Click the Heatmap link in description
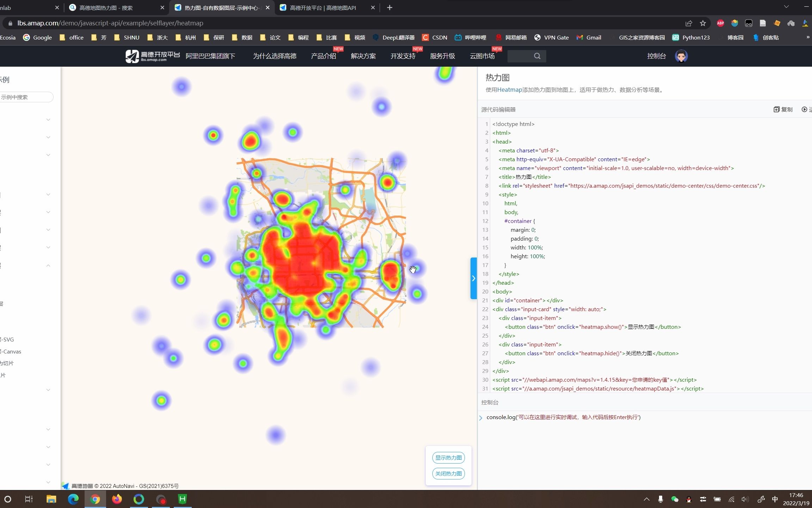 click(x=509, y=90)
